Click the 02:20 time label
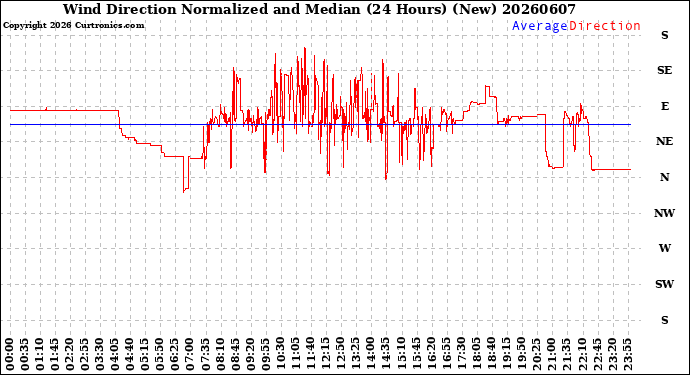This screenshot has width=690, height=375. [70, 354]
